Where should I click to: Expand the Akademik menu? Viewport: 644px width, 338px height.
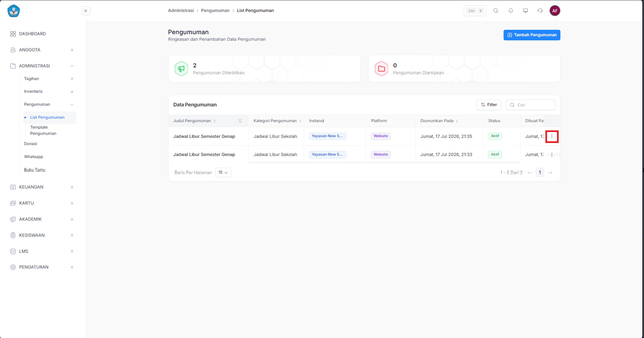point(72,219)
